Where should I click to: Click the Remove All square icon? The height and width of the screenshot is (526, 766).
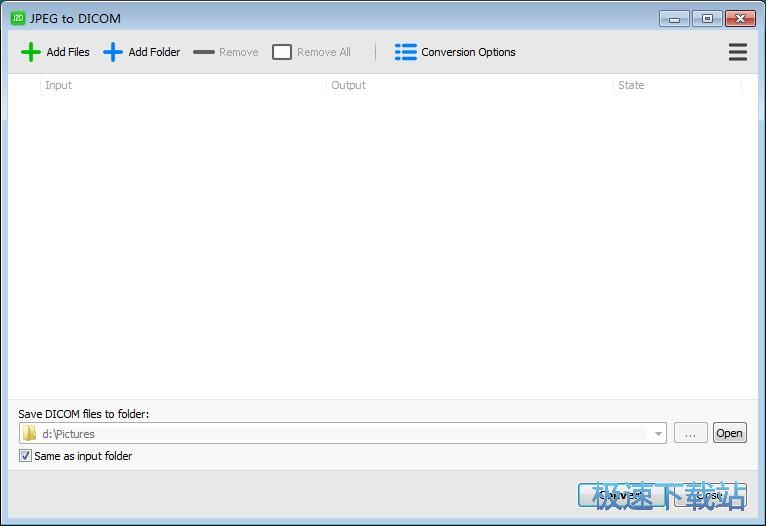pyautogui.click(x=282, y=52)
